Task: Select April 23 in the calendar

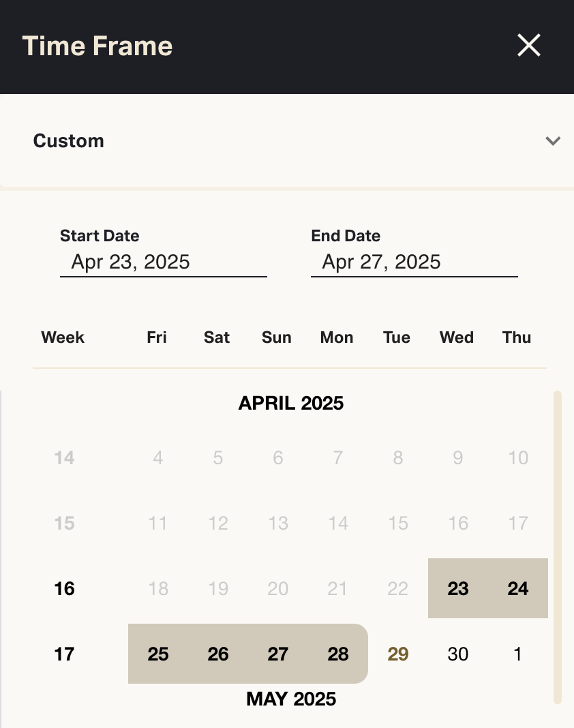Action: [x=458, y=588]
